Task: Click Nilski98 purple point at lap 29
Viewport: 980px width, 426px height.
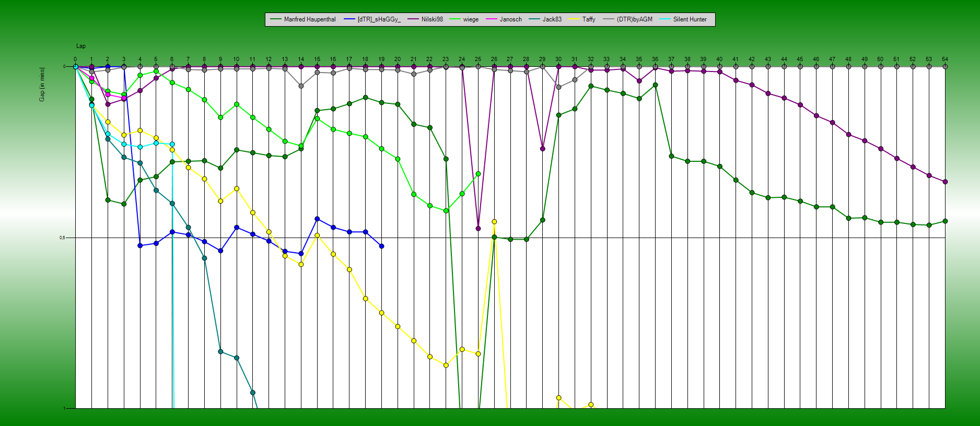Action: [543, 149]
